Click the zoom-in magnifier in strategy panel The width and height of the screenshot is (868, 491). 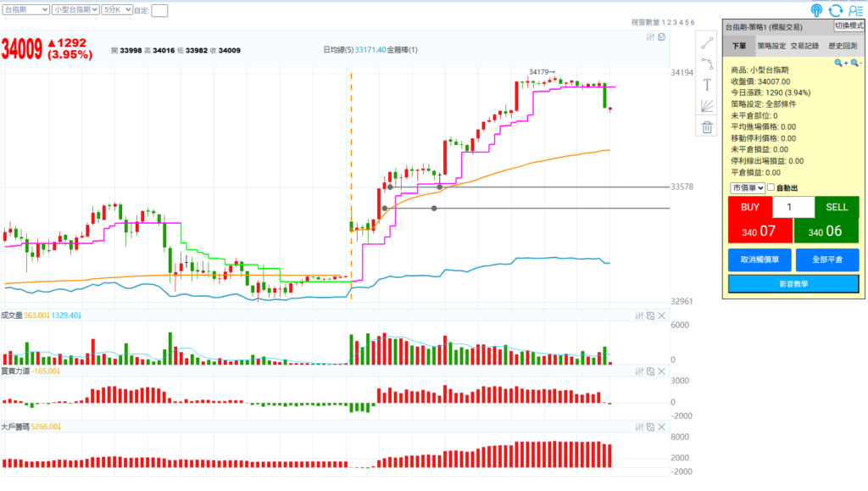839,63
